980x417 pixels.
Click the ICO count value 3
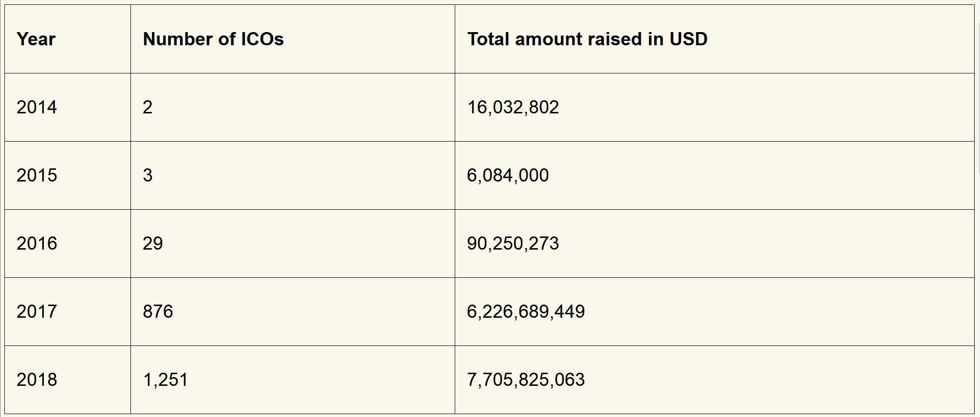148,175
